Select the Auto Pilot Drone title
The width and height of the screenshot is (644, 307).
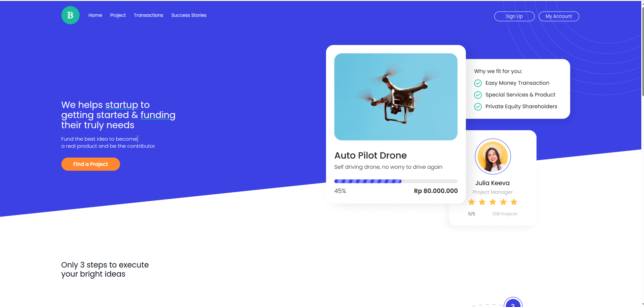point(370,156)
